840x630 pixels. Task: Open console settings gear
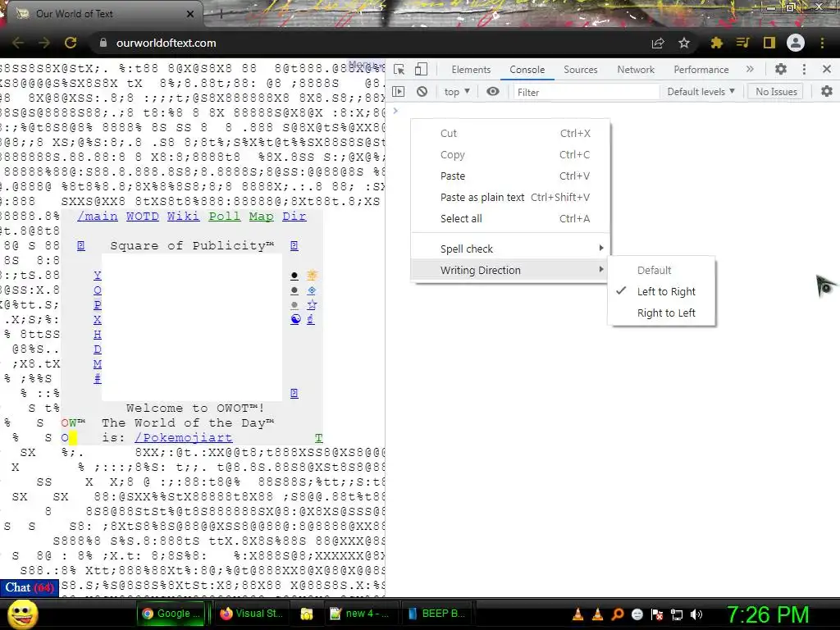(x=827, y=92)
